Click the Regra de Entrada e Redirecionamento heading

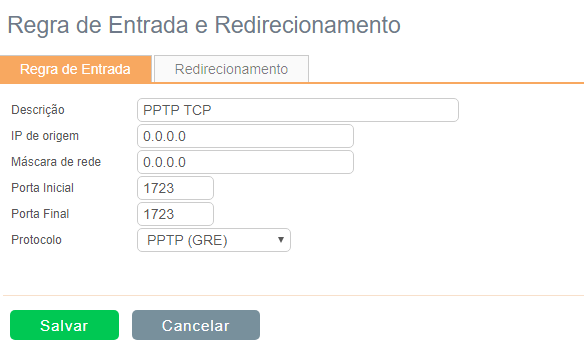tap(204, 25)
